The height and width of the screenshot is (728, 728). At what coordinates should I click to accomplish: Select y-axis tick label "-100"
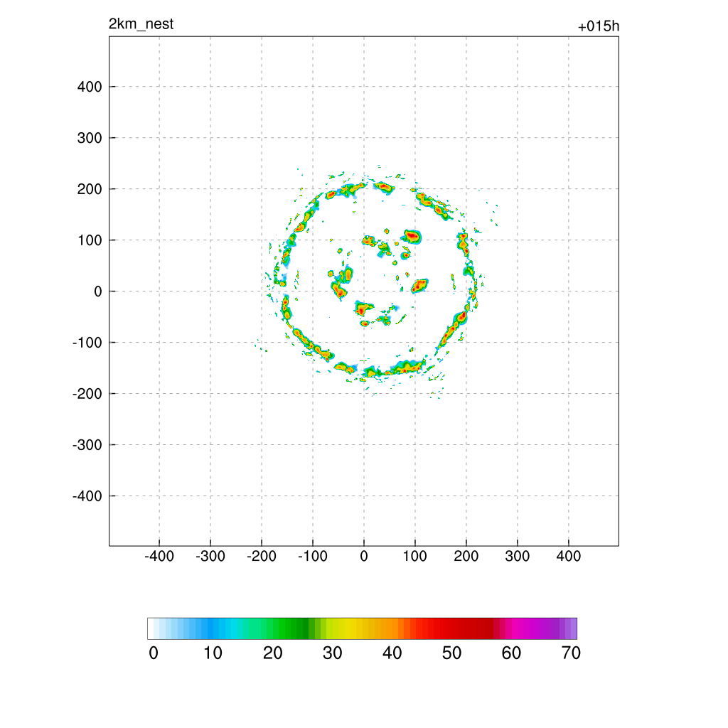tap(87, 343)
